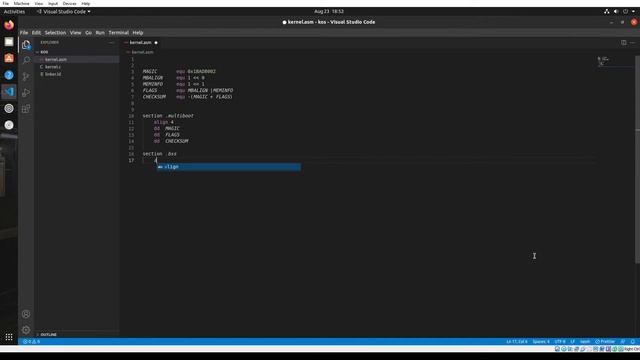
Task: Open the VirtualBox Machine menu
Action: (21, 3)
